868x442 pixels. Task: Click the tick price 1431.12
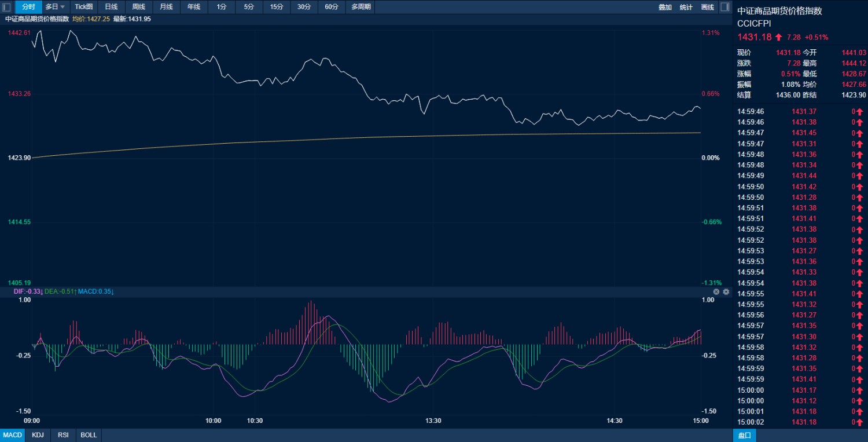coord(804,401)
